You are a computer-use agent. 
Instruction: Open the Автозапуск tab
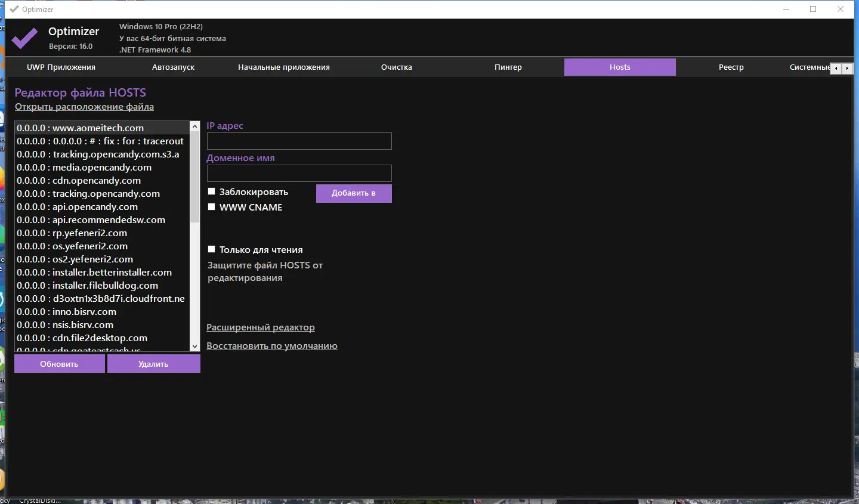tap(173, 67)
